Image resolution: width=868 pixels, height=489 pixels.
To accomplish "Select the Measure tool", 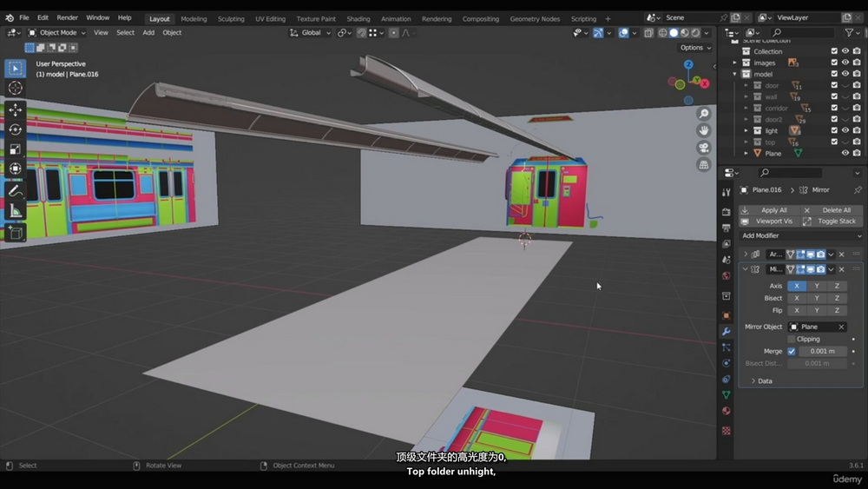I will [15, 211].
